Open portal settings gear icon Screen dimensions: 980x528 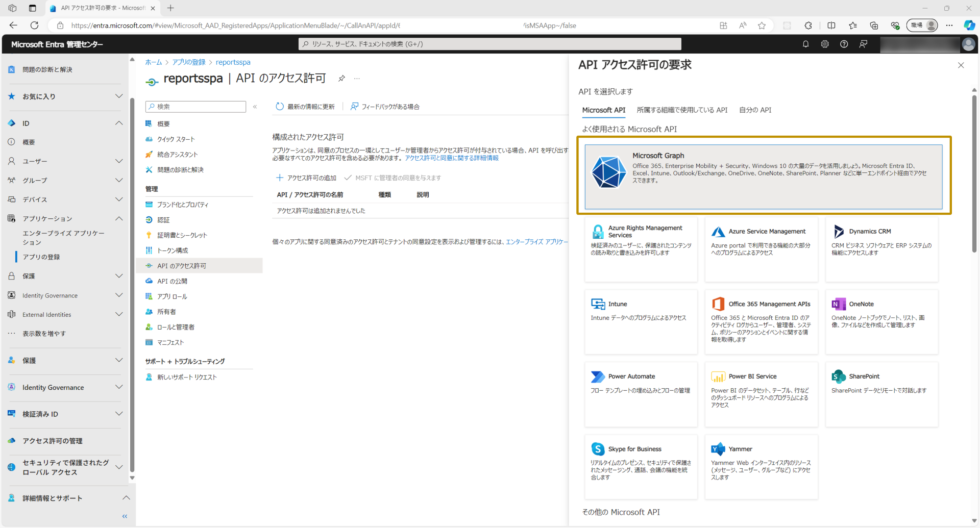tap(825, 44)
